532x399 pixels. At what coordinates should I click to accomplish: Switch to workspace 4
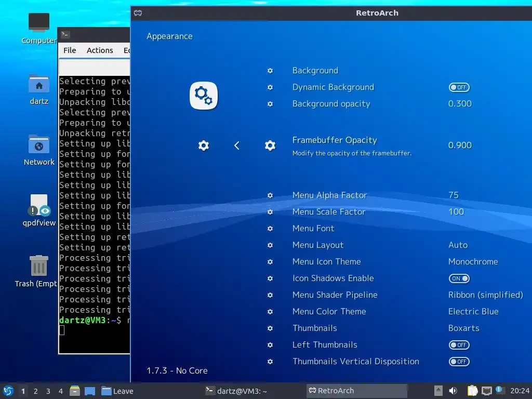click(x=61, y=391)
